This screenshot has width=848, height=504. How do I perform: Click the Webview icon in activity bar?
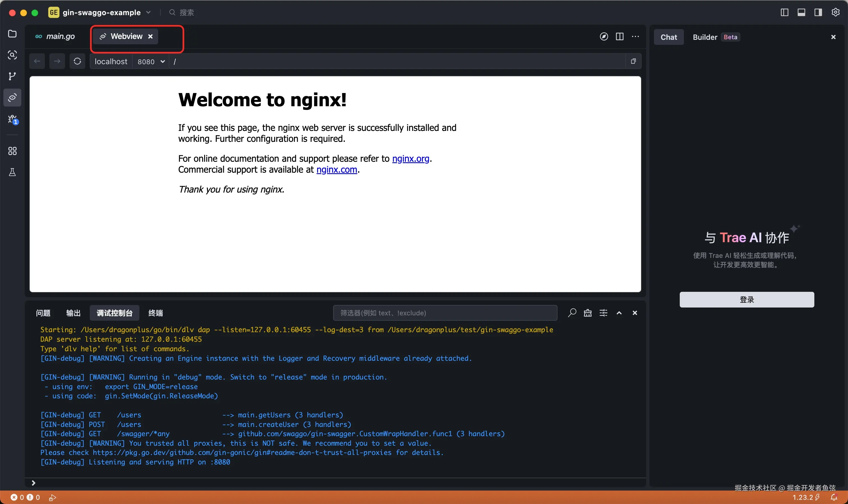coord(12,98)
